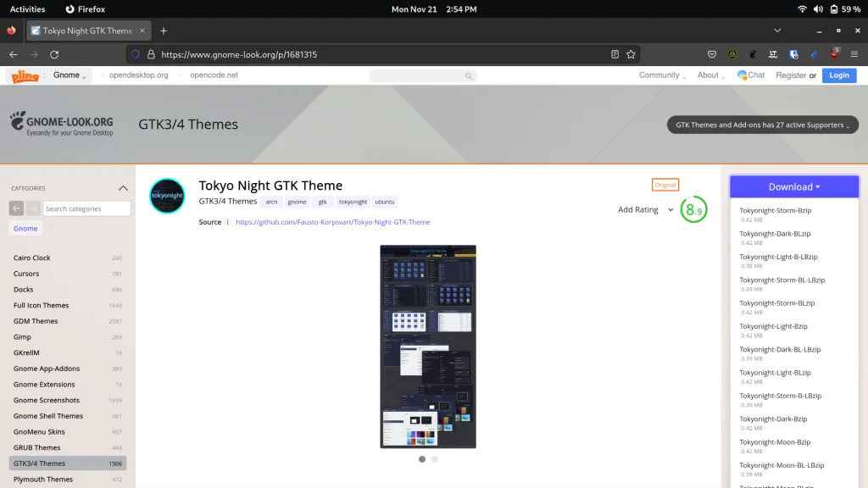Expand the active Supporters dropdown
Viewport: 868px width, 488px height.
(x=762, y=125)
